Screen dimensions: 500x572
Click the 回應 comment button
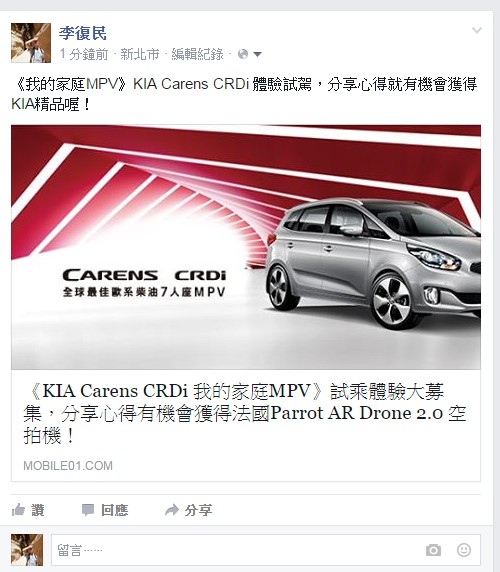pos(115,510)
